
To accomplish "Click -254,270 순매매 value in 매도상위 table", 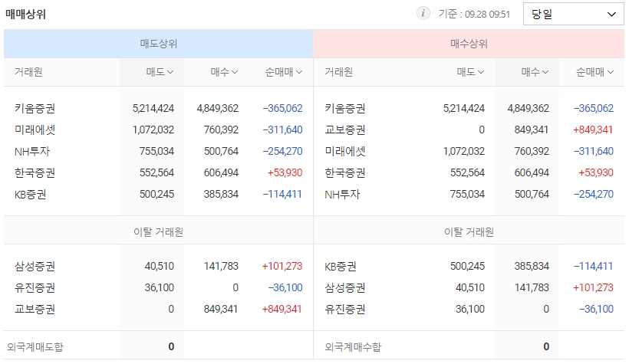I will click(x=283, y=152).
